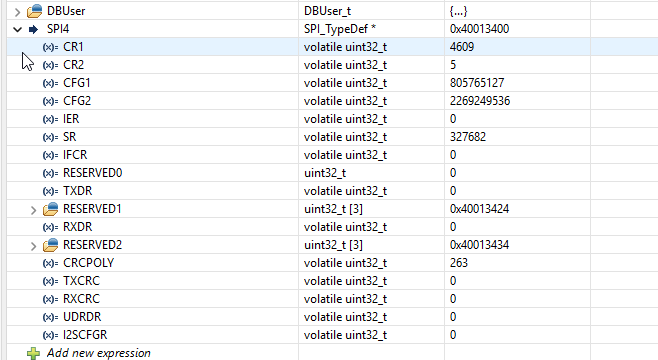Screen dimensions: 658x360
Task: Click the DBUser structure icon
Action: coord(35,11)
